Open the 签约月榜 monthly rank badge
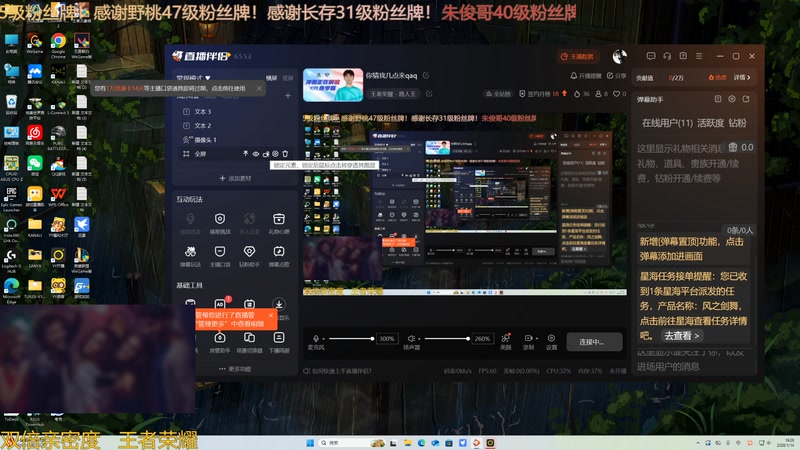This screenshot has height=450, width=800. tap(543, 94)
